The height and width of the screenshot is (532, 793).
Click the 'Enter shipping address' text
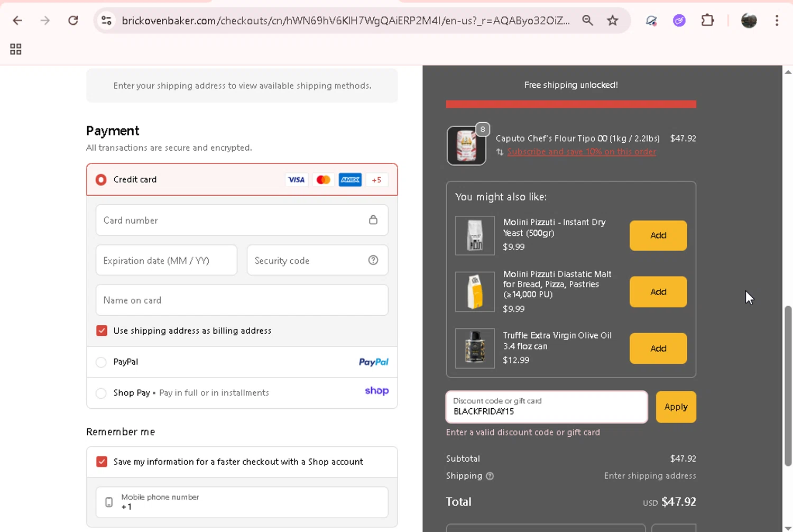coord(650,476)
